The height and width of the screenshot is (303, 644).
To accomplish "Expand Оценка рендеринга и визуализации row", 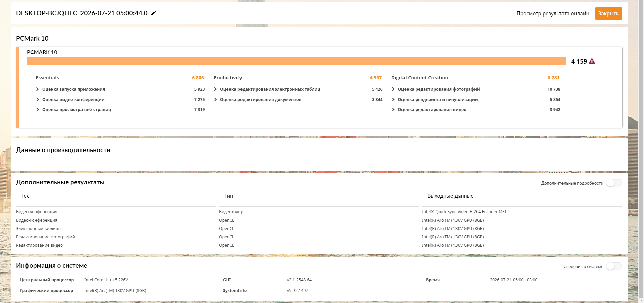I will tap(476, 100).
